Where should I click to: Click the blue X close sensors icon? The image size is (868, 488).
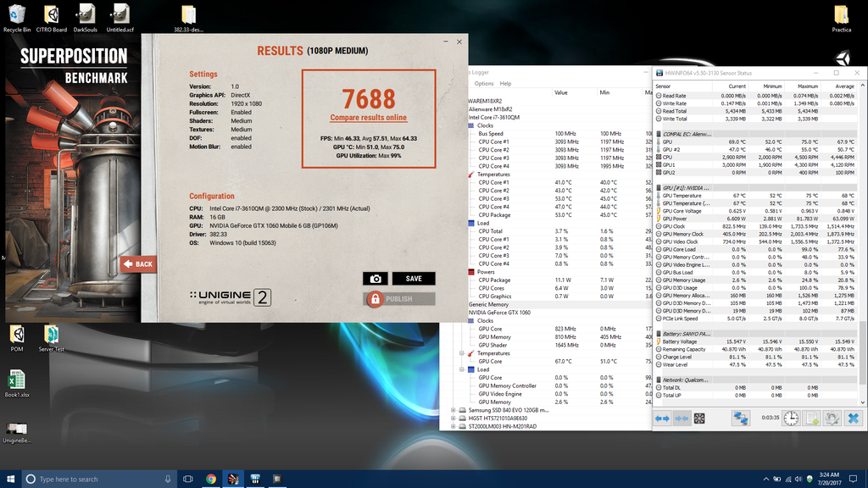[x=853, y=419]
